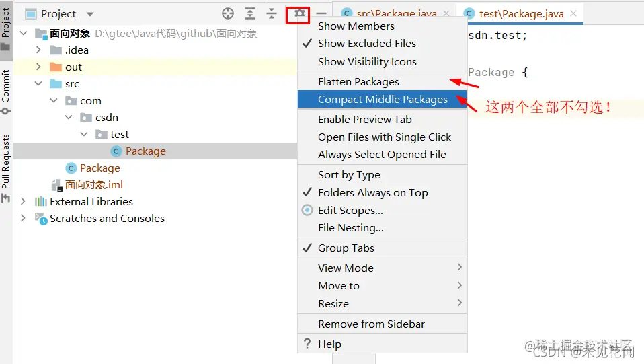Screen dimensions: 644x364
Task: Open the Project view dropdown arrow
Action: tap(90, 14)
